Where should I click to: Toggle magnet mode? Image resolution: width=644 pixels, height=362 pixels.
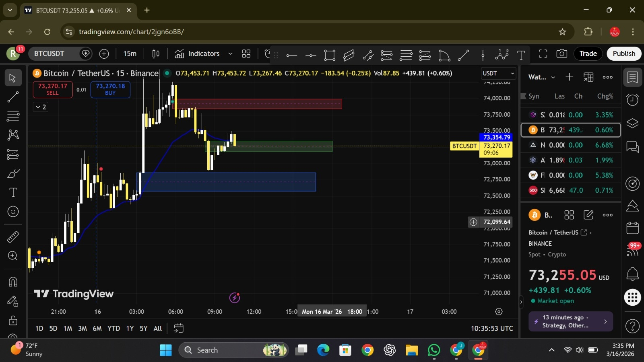pyautogui.click(x=13, y=282)
